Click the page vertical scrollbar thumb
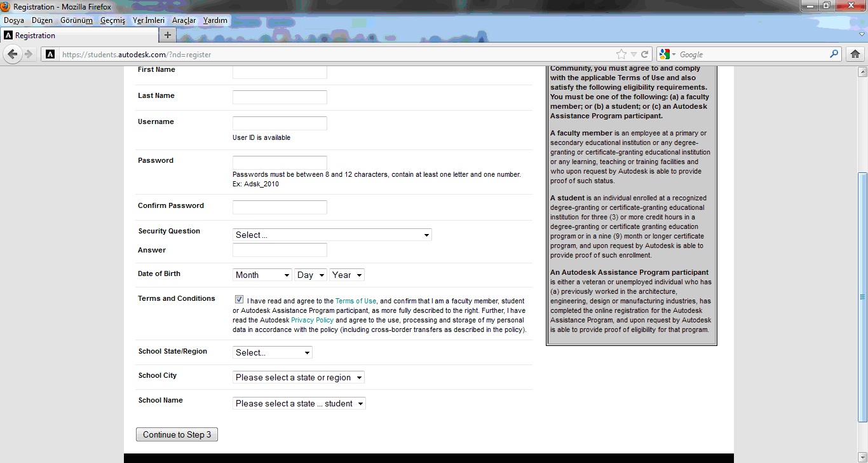Viewport: 868px width, 463px height. point(862,297)
